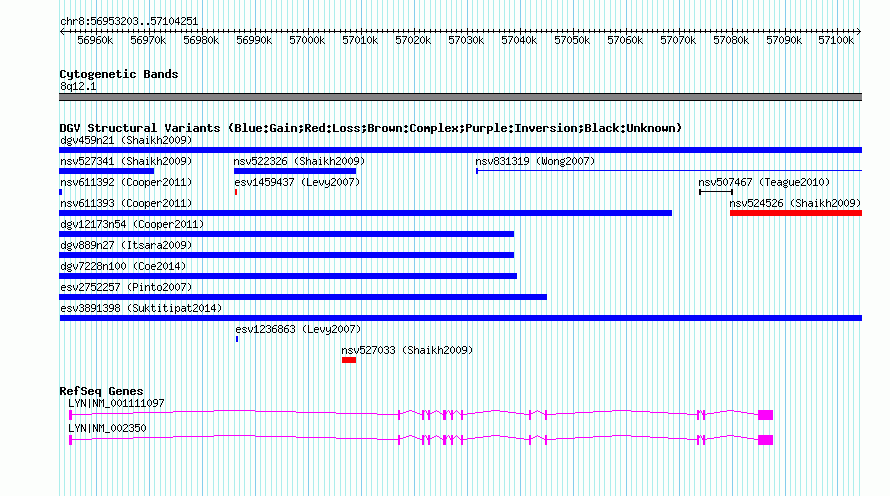The height and width of the screenshot is (496, 890).
Task: Click the small red esv1459437 loss marker
Action: [236, 192]
